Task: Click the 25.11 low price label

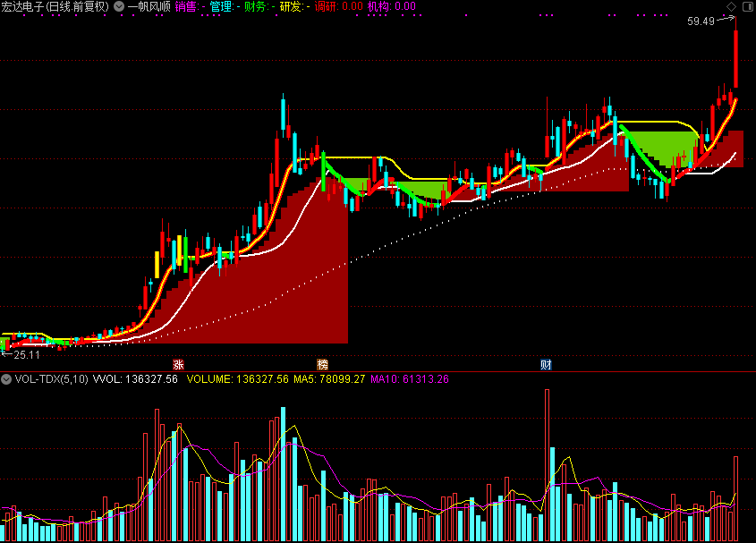Action: click(x=27, y=355)
